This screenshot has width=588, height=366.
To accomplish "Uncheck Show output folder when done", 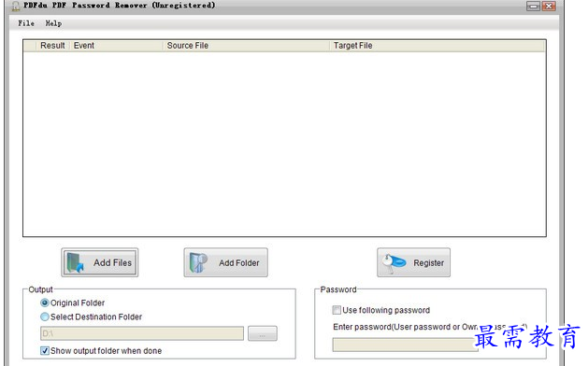I will [x=45, y=351].
